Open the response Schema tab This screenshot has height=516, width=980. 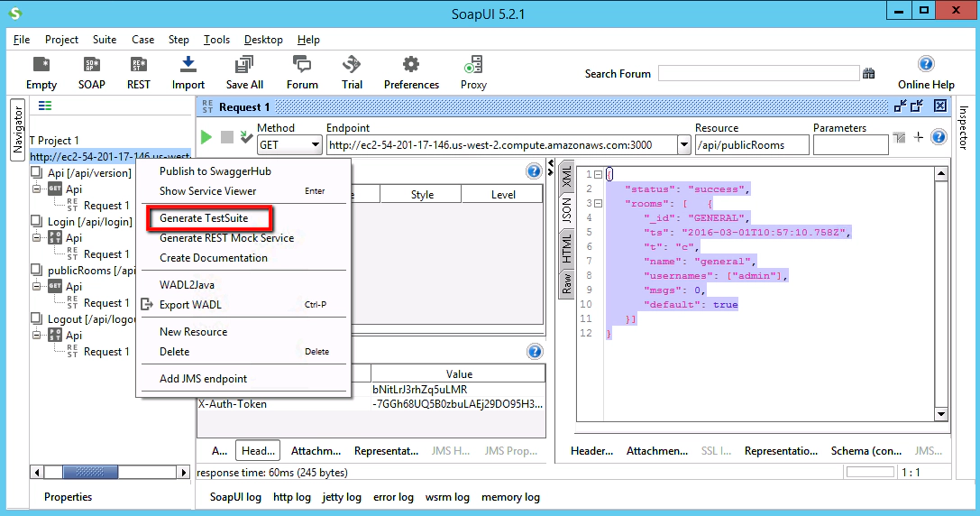866,451
